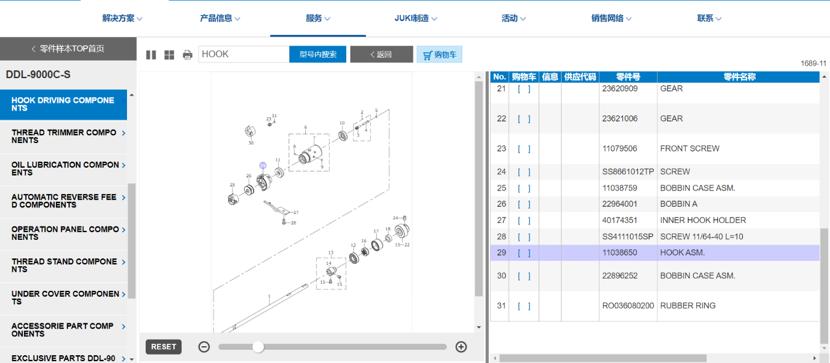The width and height of the screenshot is (830, 363).
Task: Tick cart checkbox for HOOK ASM. row 29
Action: 524,253
